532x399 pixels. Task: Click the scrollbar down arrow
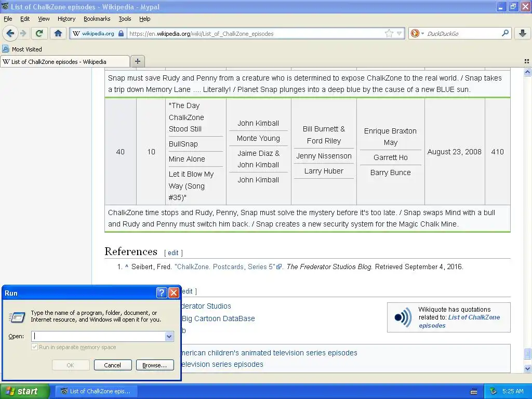(x=527, y=368)
